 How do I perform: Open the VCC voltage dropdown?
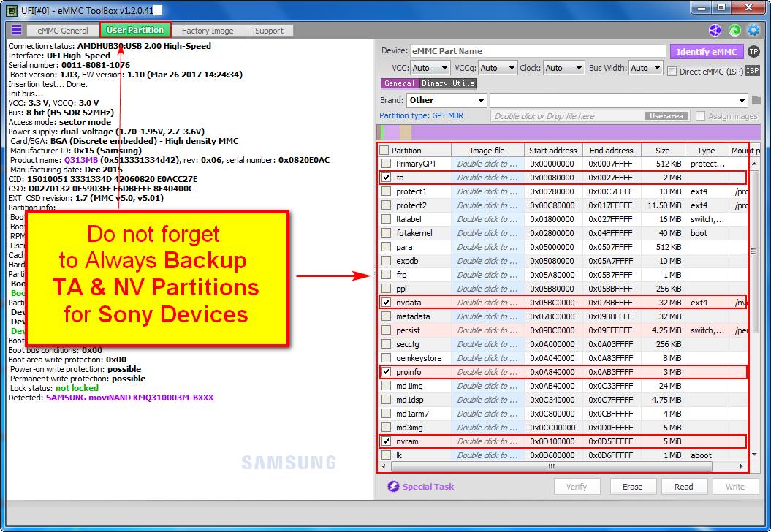click(x=430, y=68)
